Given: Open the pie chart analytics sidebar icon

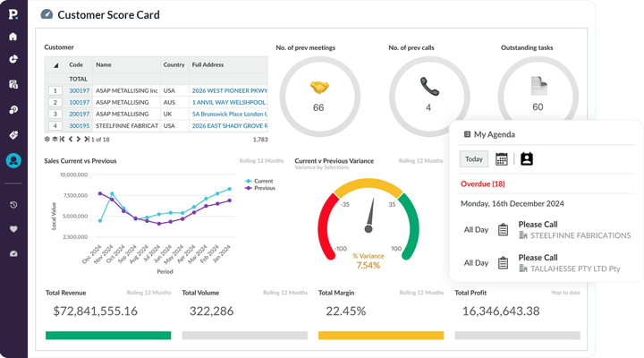Looking at the screenshot, I should click(x=13, y=59).
